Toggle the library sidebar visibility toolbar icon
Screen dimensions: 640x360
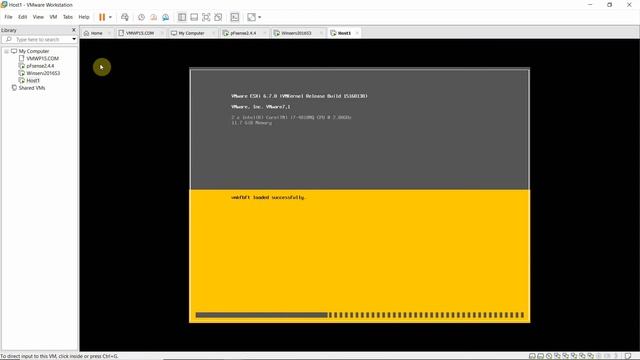point(182,17)
